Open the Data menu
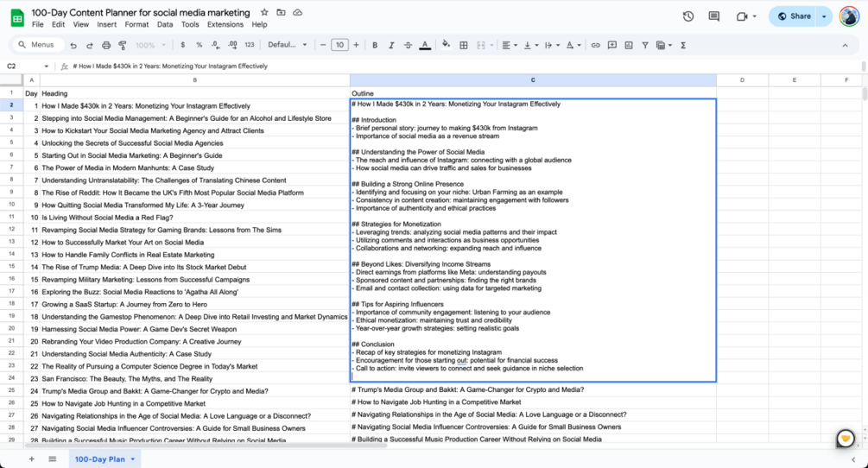Screen dimensions: 868x468 point(165,24)
